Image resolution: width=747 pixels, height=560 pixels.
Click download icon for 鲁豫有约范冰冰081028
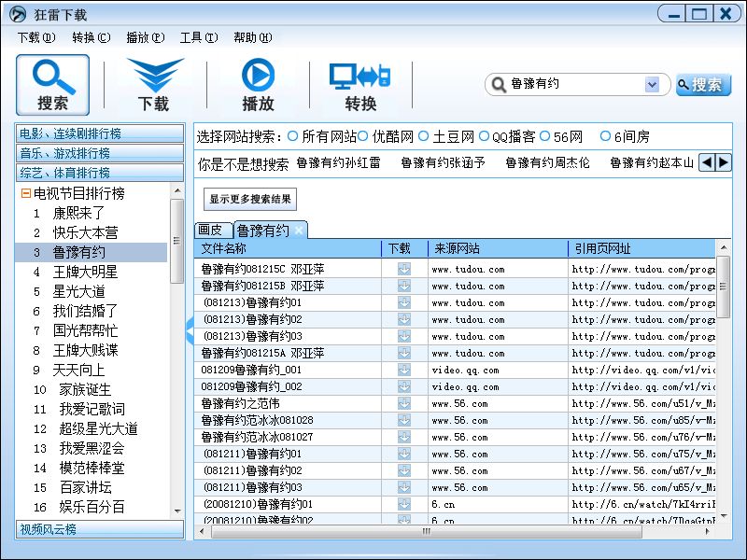pos(404,420)
